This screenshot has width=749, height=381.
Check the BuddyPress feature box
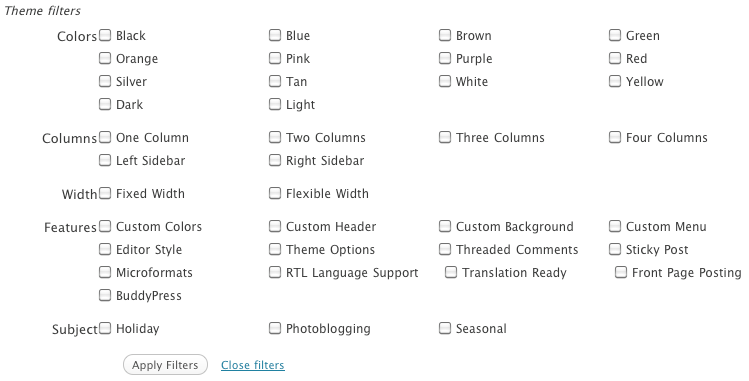pyautogui.click(x=105, y=295)
